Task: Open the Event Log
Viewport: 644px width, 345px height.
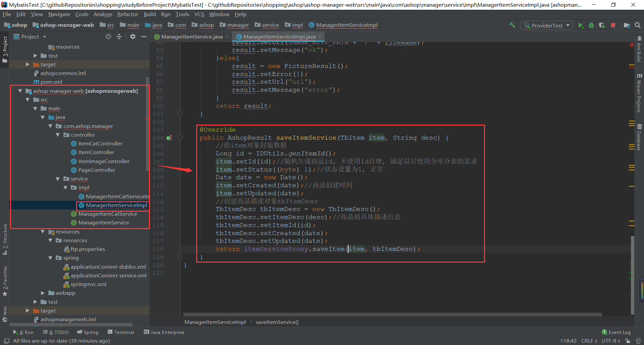Action: pyautogui.click(x=616, y=332)
